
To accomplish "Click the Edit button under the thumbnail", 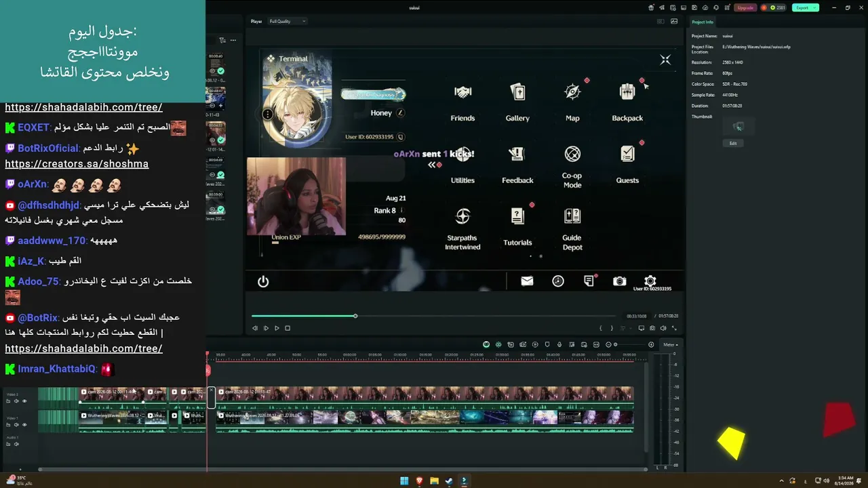I will (733, 143).
